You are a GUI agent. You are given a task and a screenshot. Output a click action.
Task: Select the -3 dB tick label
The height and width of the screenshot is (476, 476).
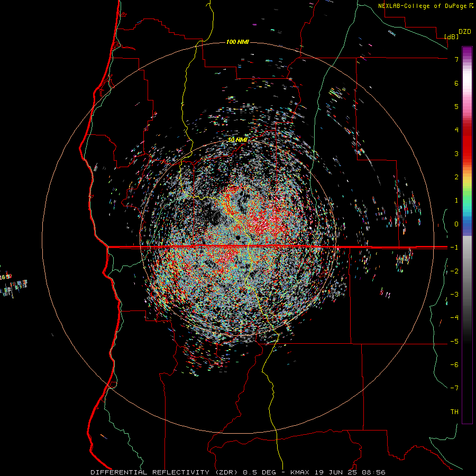(454, 295)
